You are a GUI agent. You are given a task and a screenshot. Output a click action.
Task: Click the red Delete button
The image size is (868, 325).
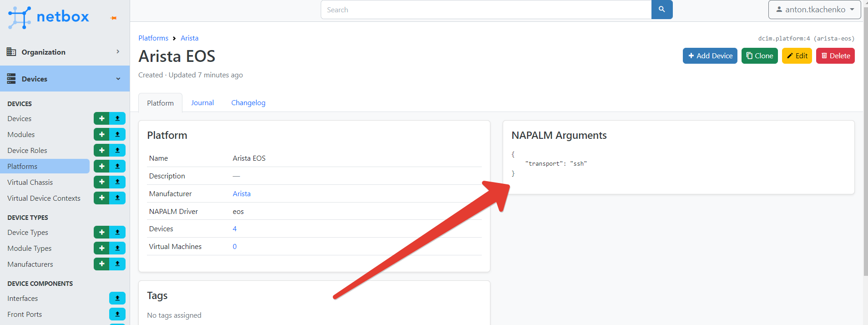[835, 56]
